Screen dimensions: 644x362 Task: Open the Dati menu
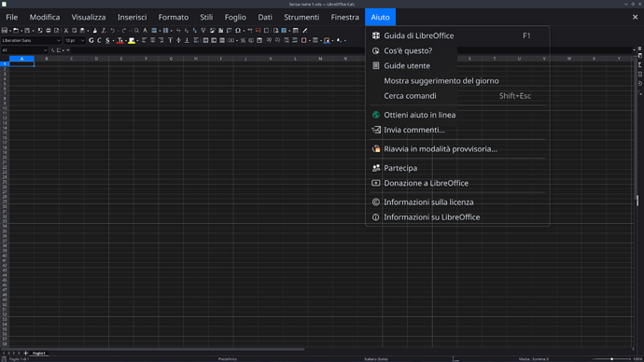click(265, 17)
